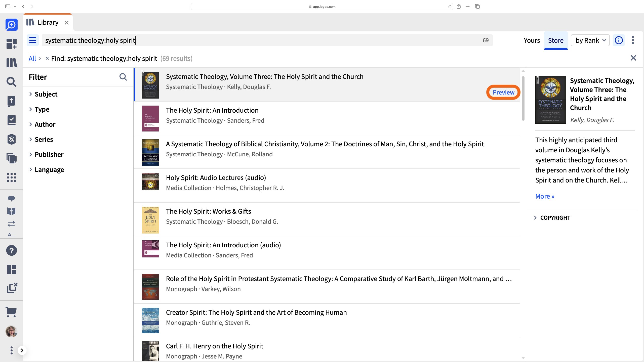Open the by Rank sort dropdown
644x362 pixels.
click(590, 40)
